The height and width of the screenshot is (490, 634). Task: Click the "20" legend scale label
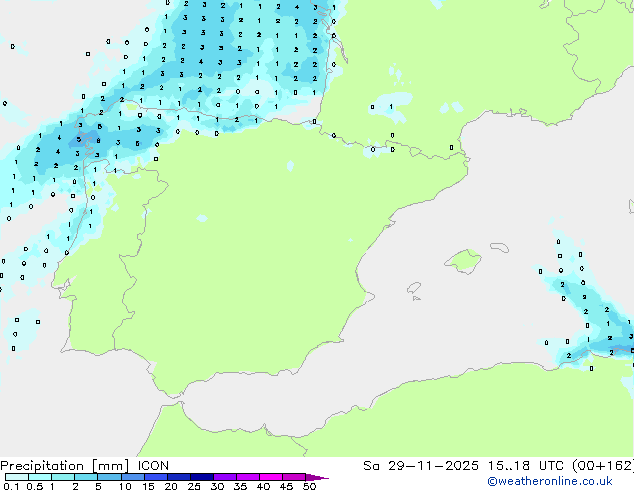pyautogui.click(x=171, y=486)
